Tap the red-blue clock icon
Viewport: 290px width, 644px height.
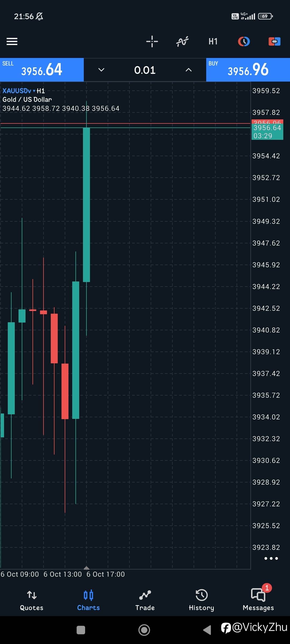[x=244, y=42]
